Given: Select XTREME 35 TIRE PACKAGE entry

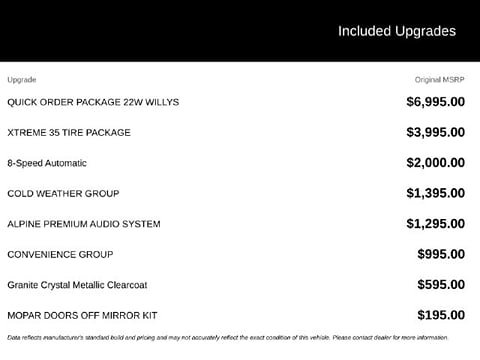Looking at the screenshot, I should pos(69,133).
